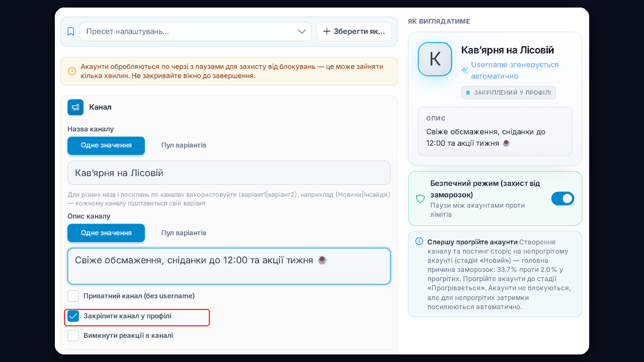Viewport: 644px width, 362px height.
Task: Click the channel description text area
Action: 229,266
